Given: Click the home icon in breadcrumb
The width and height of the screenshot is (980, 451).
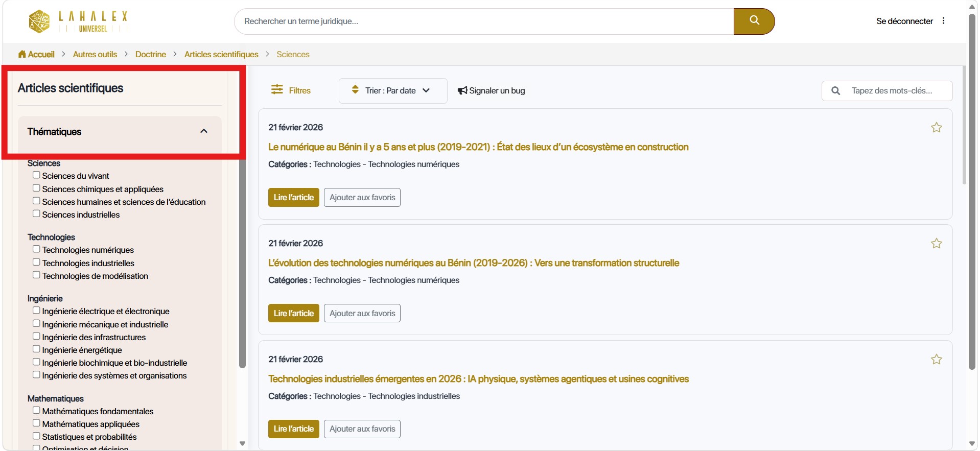Looking at the screenshot, I should click(x=22, y=54).
